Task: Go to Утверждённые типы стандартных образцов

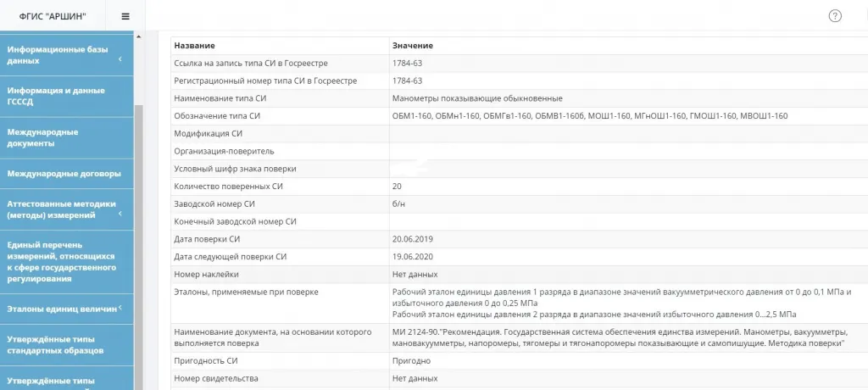Action: [55, 345]
